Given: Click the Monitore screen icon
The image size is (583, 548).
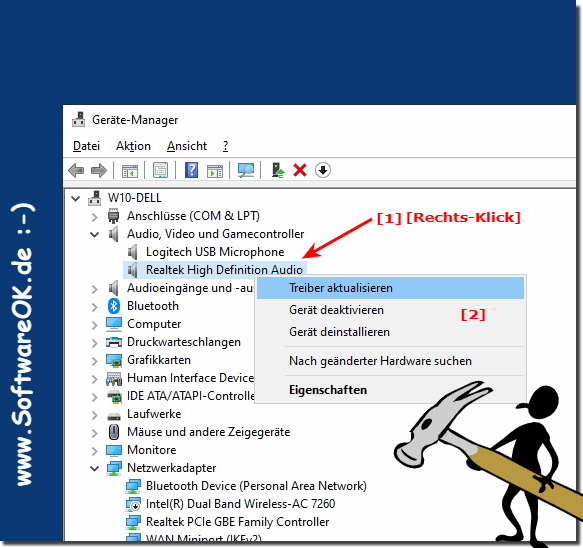Looking at the screenshot, I should point(114,450).
